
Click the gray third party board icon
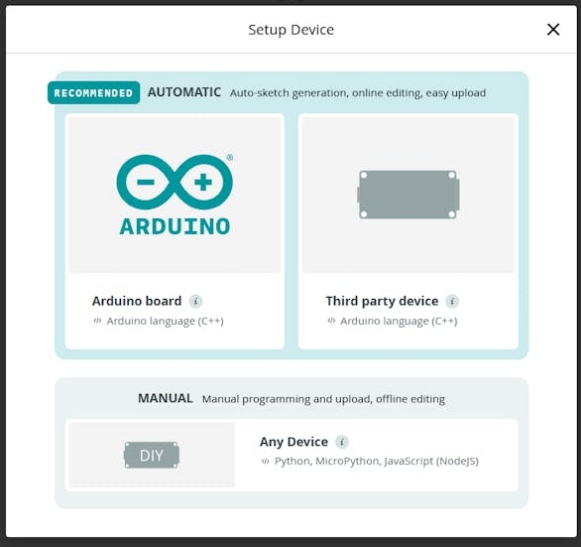pos(408,194)
